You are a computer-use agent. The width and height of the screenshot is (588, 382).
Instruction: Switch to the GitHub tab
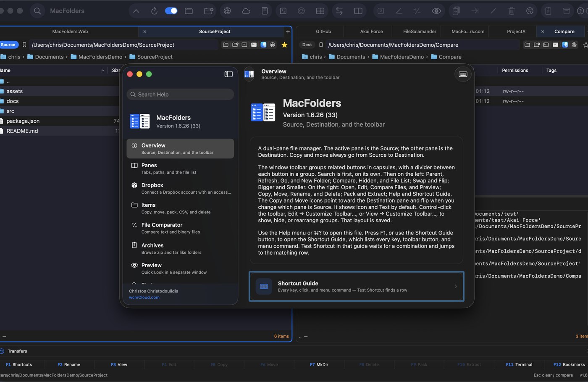[323, 32]
